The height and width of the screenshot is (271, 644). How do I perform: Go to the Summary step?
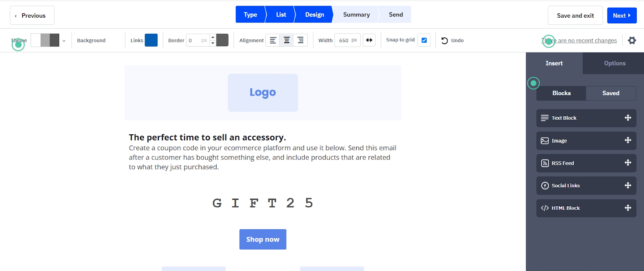click(x=356, y=14)
